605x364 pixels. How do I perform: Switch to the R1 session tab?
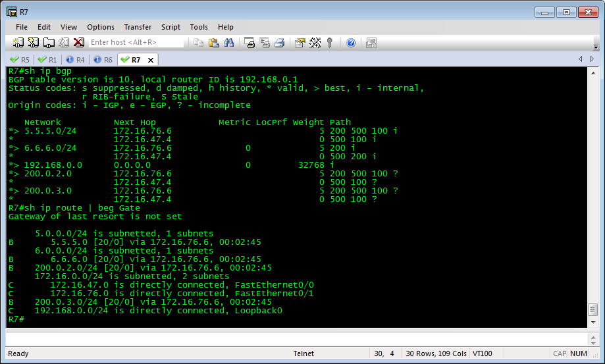[47, 60]
